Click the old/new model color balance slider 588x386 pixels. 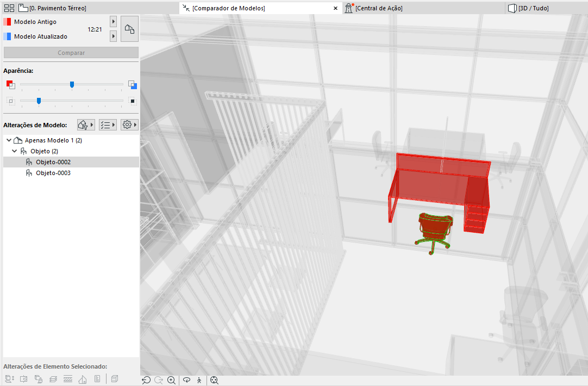(72, 85)
